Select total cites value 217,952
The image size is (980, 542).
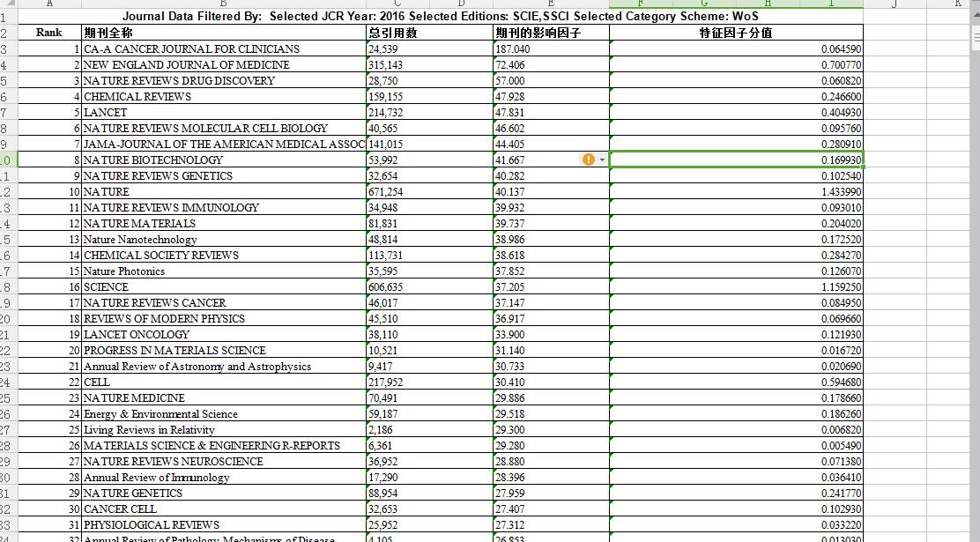429,382
